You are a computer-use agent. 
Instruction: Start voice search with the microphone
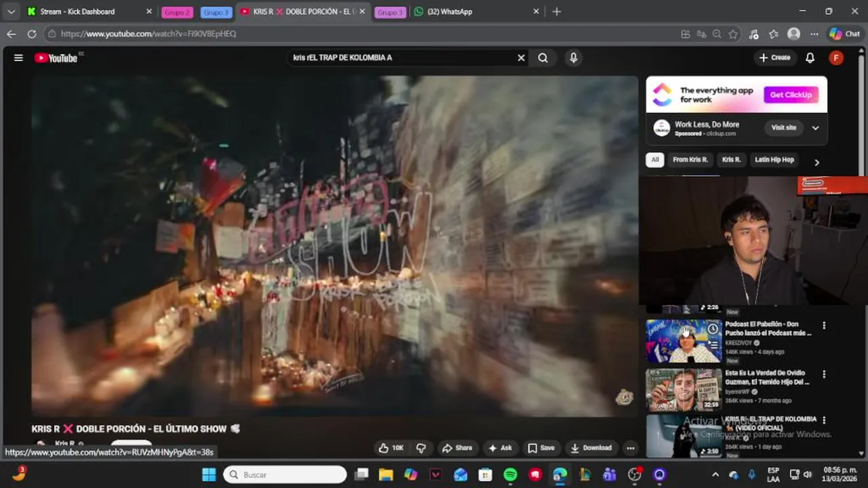point(573,58)
